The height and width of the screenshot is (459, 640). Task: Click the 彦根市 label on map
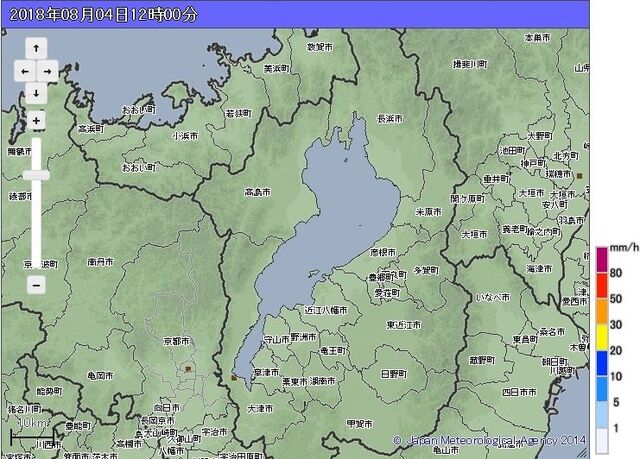tap(383, 253)
